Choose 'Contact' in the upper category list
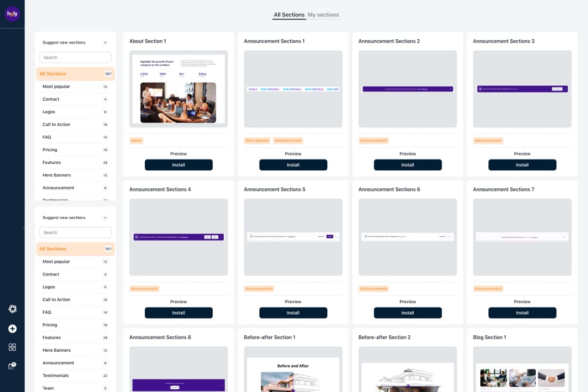The image size is (588, 392). (75, 99)
